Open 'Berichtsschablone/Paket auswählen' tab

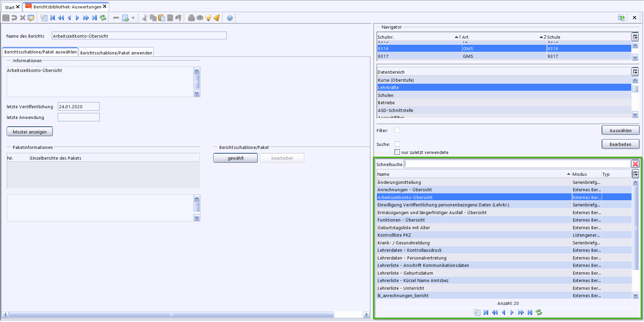pyautogui.click(x=40, y=52)
